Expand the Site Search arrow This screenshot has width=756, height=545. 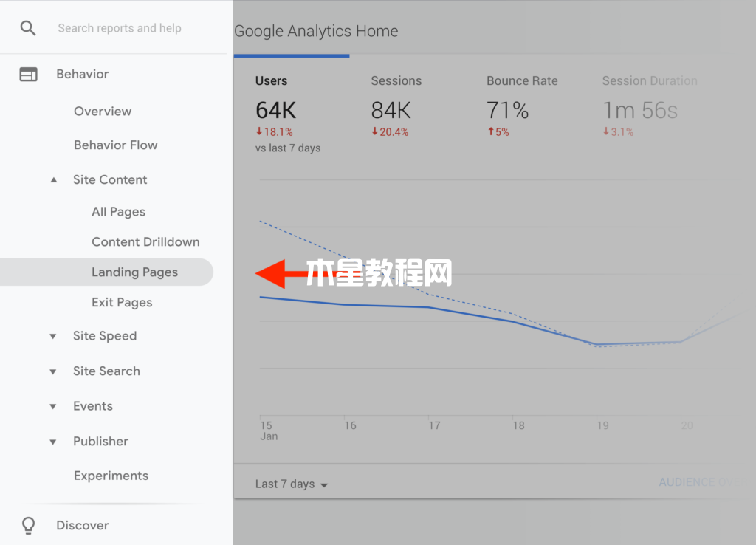point(53,371)
